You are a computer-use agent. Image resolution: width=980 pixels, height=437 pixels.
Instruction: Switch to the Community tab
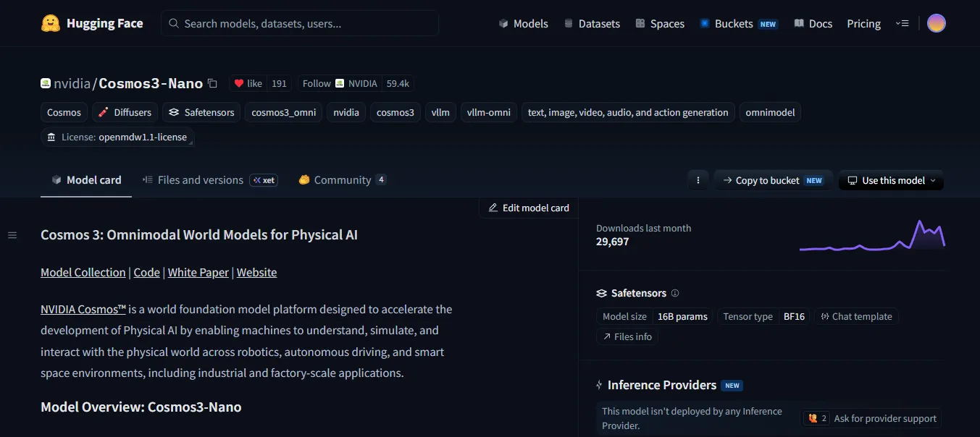click(x=342, y=180)
